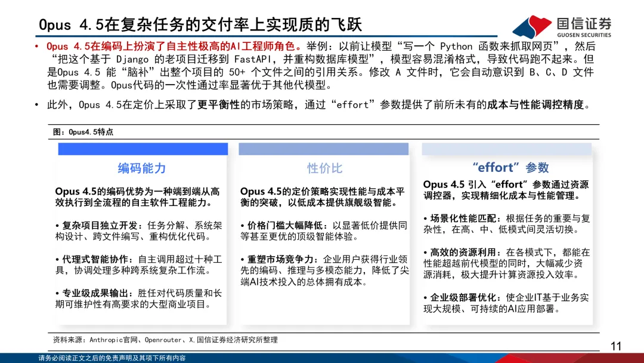This screenshot has height=363, width=644.
Task: Click the 性价比 card heading
Action: (x=324, y=168)
